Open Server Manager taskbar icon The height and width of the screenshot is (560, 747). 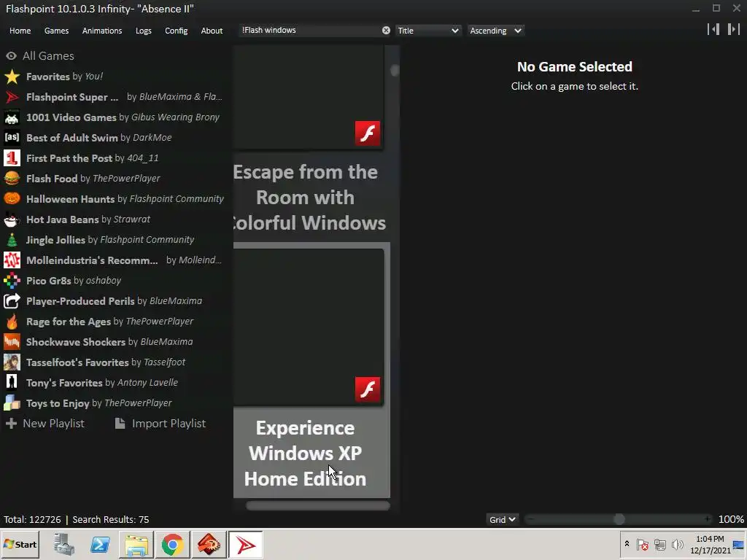point(64,544)
